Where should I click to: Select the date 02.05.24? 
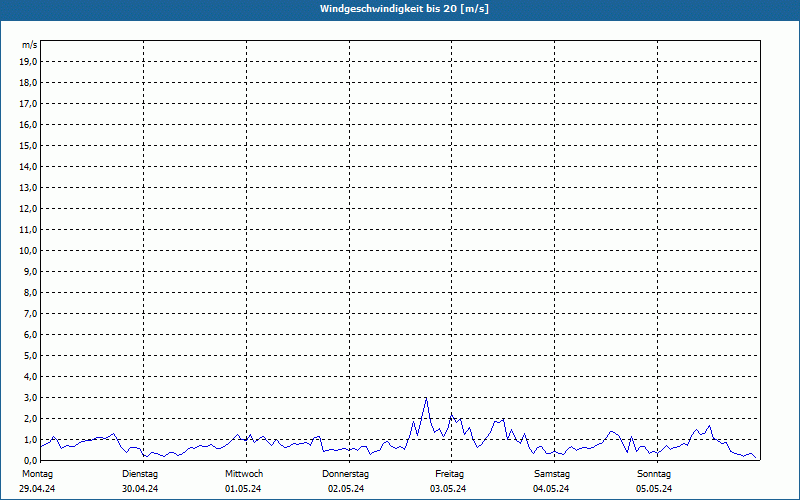click(x=346, y=489)
